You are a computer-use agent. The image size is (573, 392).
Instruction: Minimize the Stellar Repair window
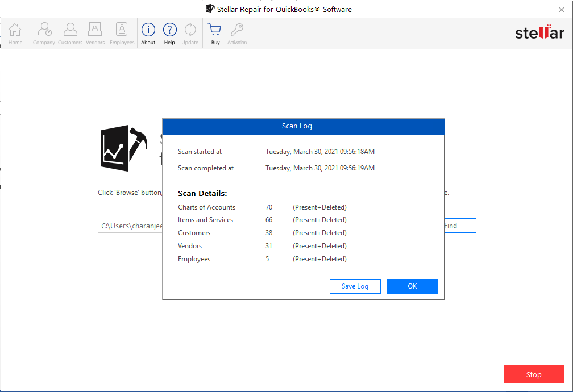point(535,10)
